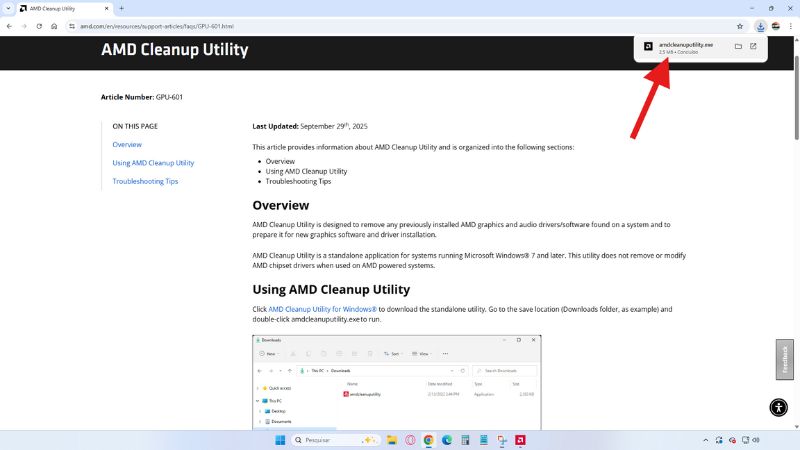Open the Feedback side button

point(785,359)
